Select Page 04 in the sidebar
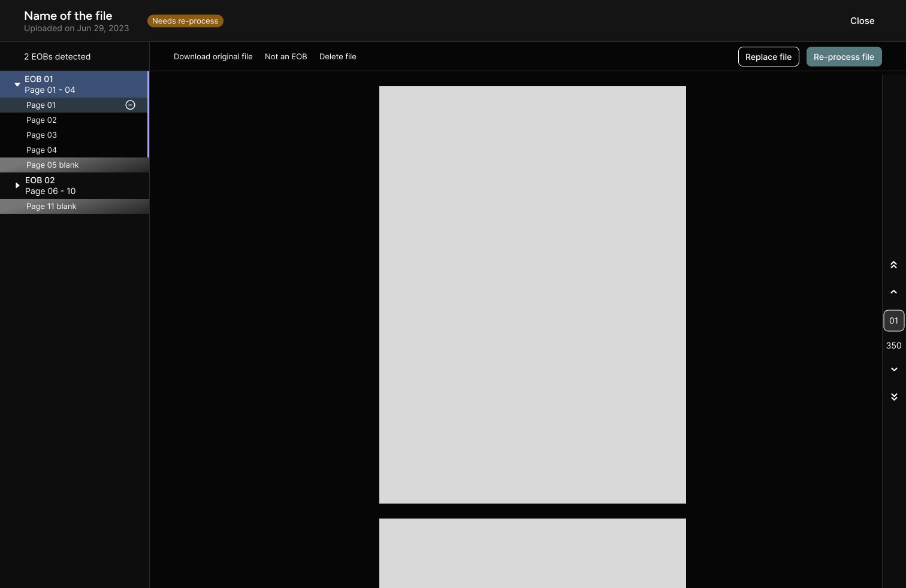The width and height of the screenshot is (906, 588). [74, 150]
